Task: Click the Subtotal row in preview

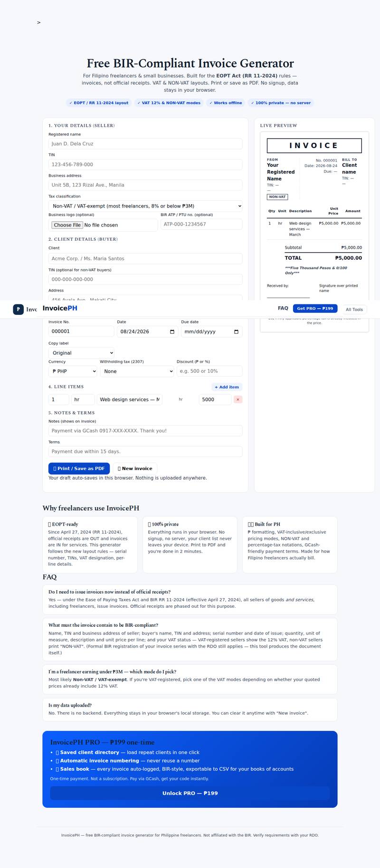Action: coord(323,247)
